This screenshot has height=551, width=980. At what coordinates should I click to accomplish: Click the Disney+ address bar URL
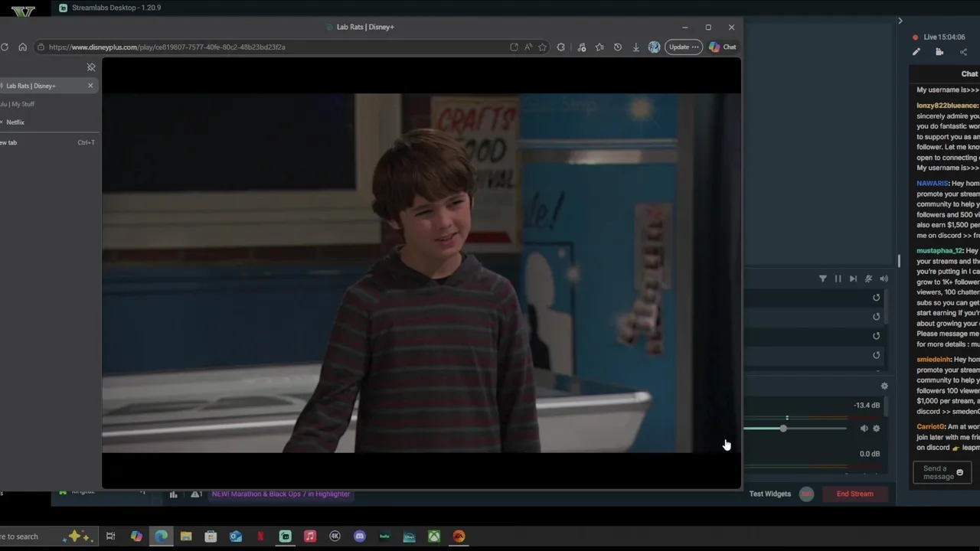(x=167, y=47)
